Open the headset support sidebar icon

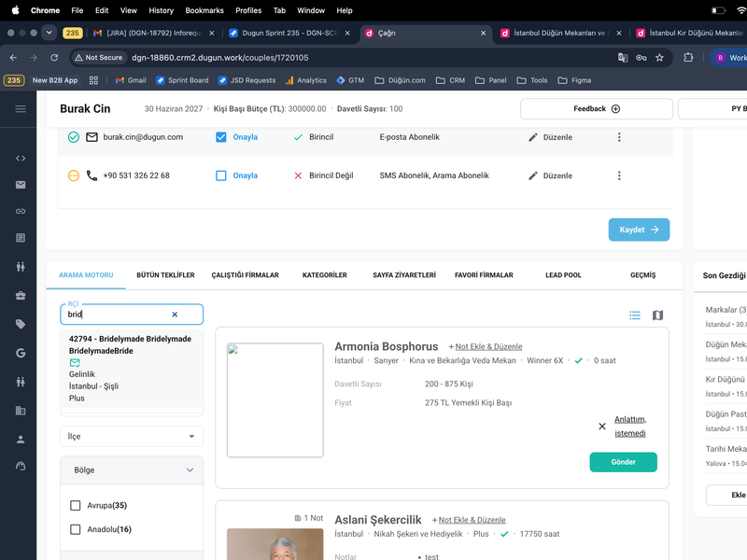[x=21, y=466]
